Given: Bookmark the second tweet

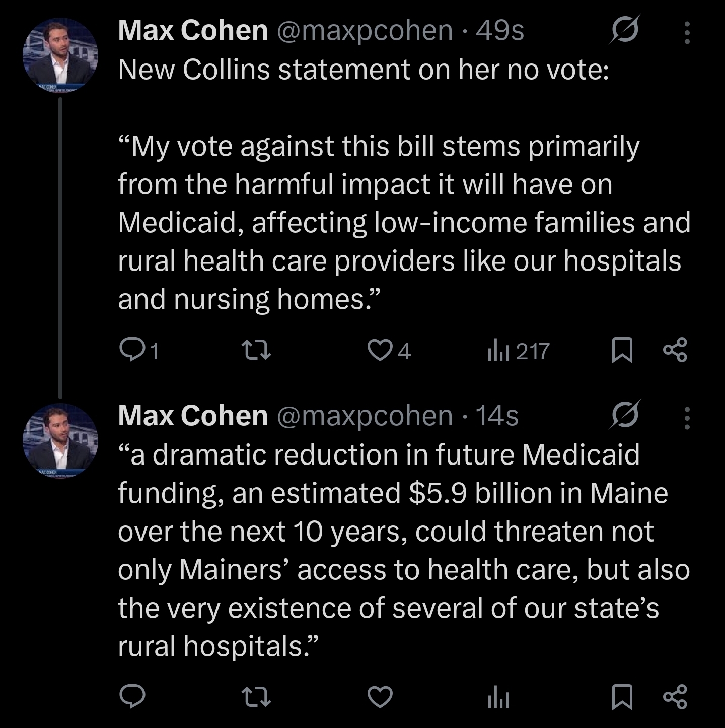Looking at the screenshot, I should pos(621,697).
